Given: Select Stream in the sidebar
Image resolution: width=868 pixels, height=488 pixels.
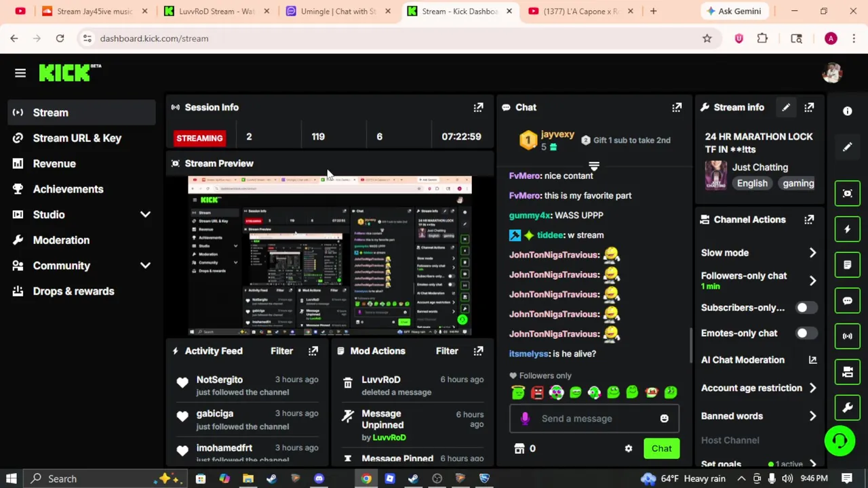Looking at the screenshot, I should (81, 113).
